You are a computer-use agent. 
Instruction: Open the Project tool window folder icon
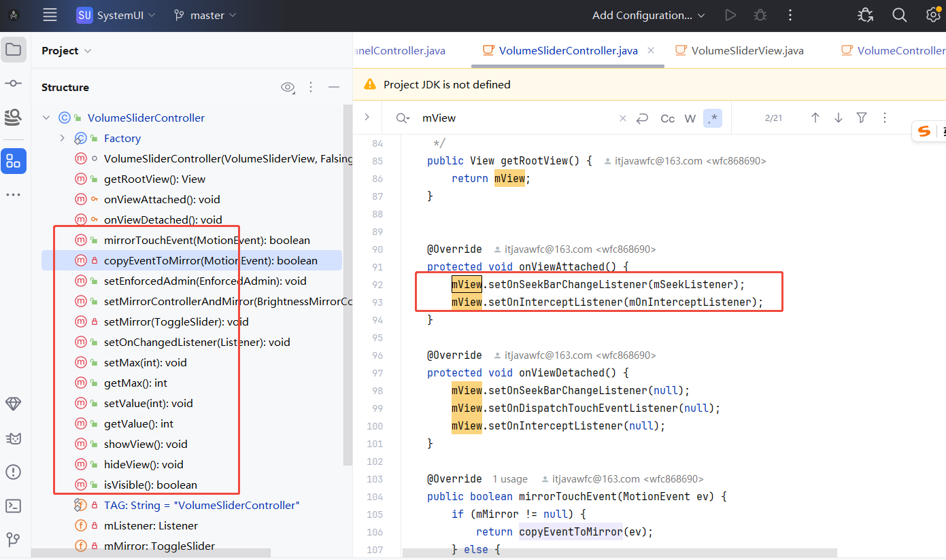(14, 50)
